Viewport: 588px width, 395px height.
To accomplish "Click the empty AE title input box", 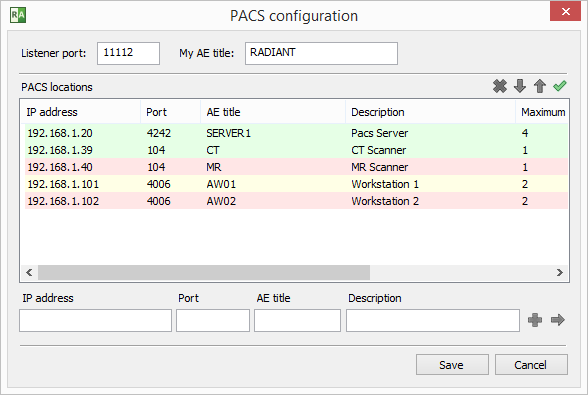I will tap(297, 320).
